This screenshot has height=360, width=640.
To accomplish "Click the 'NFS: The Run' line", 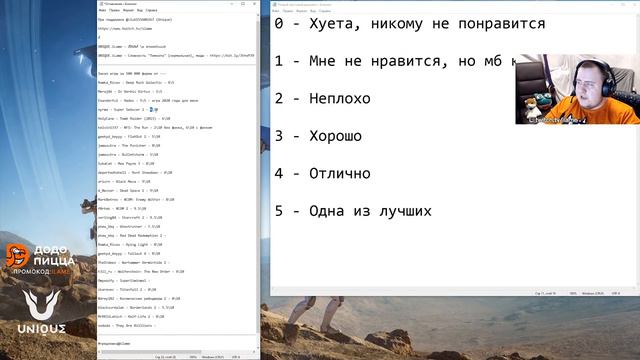I will [x=155, y=127].
